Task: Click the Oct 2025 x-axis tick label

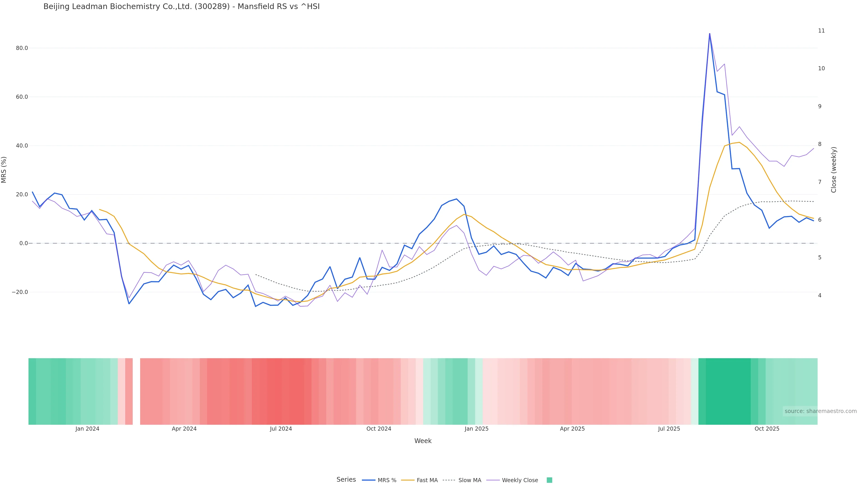Action: (x=767, y=429)
